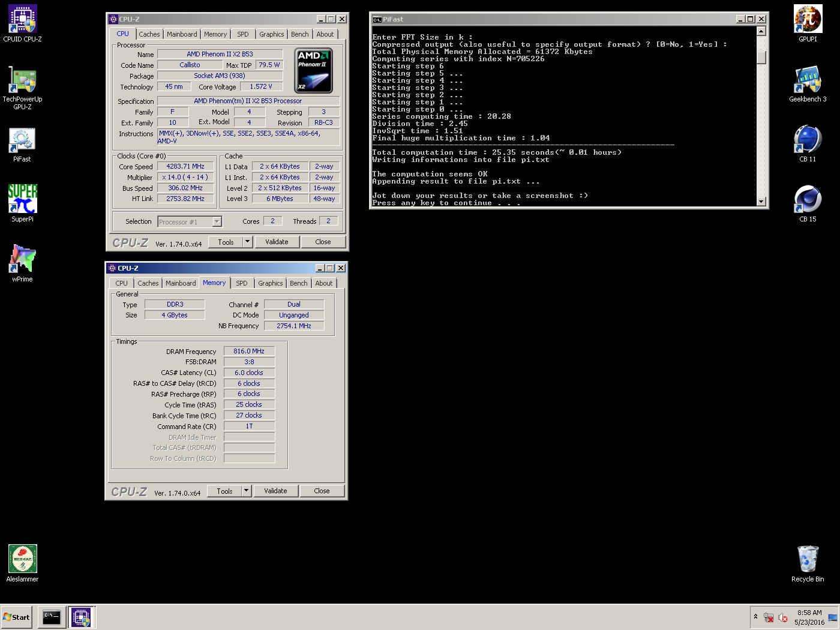Open the PiFast desktop shortcut
The height and width of the screenshot is (630, 840).
(x=23, y=145)
